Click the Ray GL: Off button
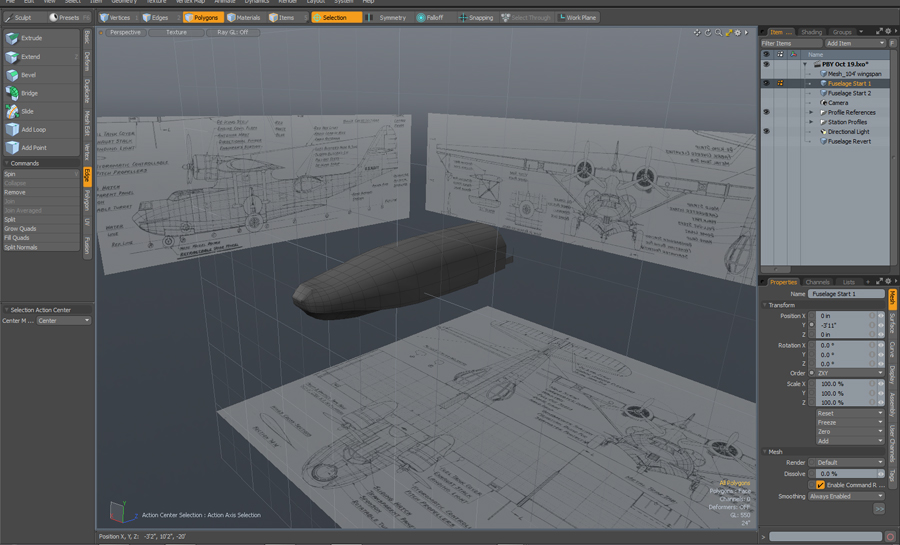The width and height of the screenshot is (900, 545). click(232, 33)
